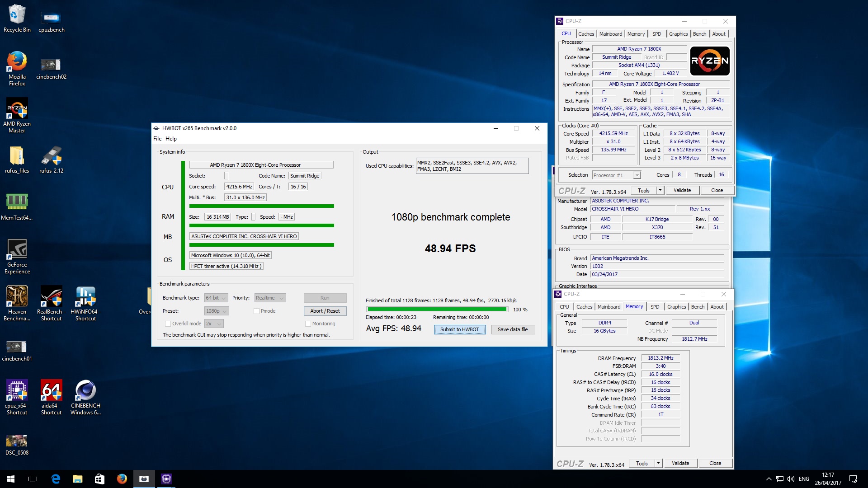Open the GeForce Experience desktop icon

(x=17, y=257)
